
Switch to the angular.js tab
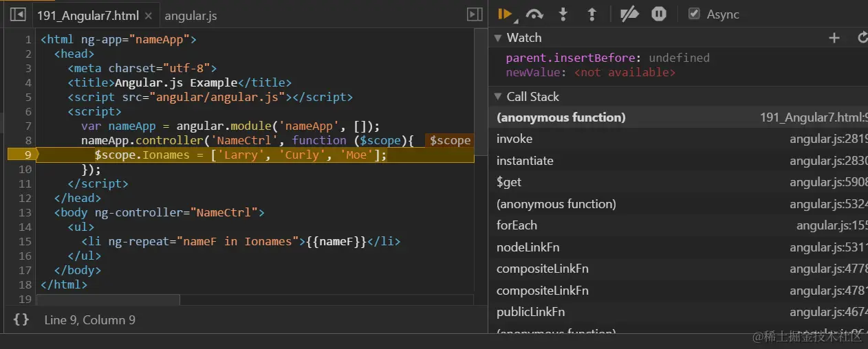191,15
